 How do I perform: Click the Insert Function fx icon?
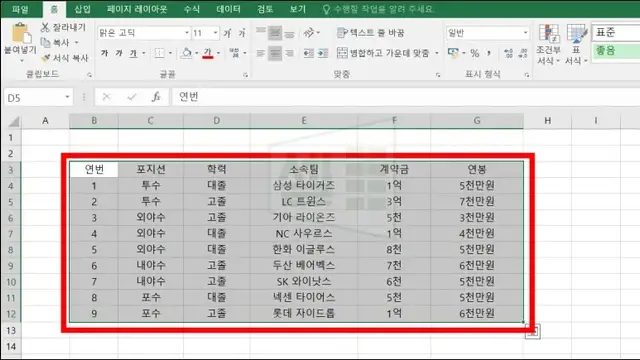click(x=156, y=97)
